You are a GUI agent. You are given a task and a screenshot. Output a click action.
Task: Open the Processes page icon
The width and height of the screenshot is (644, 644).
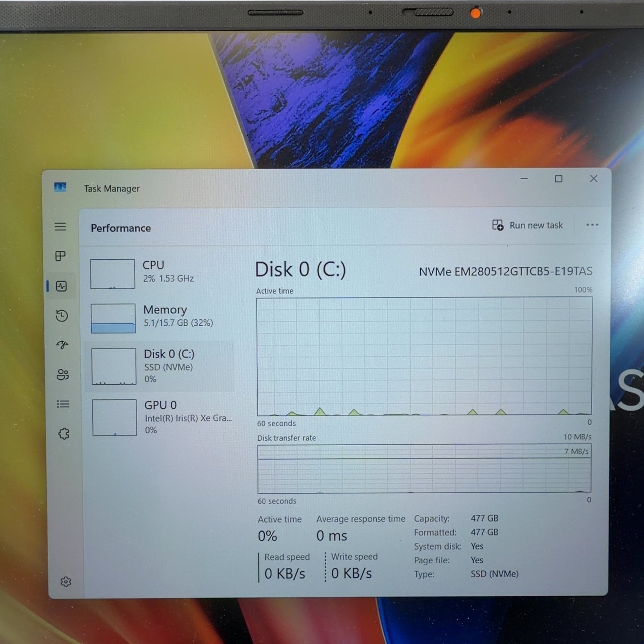(x=60, y=256)
